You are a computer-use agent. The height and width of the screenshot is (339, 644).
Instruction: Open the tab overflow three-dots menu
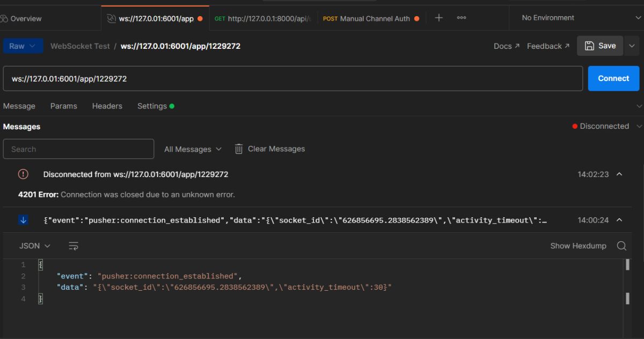point(462,18)
